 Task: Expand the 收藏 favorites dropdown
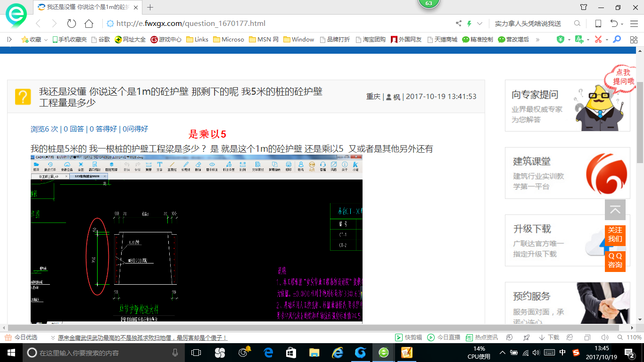(x=46, y=40)
